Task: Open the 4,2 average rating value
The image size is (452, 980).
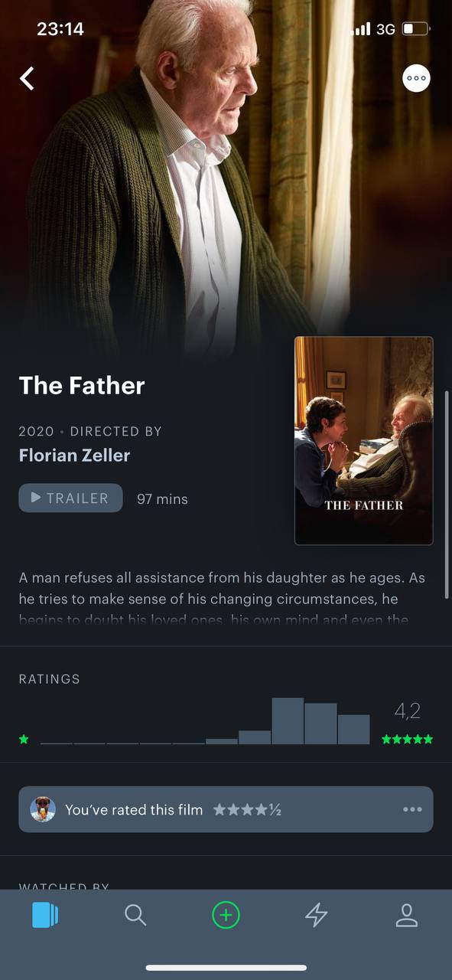Action: pos(408,711)
